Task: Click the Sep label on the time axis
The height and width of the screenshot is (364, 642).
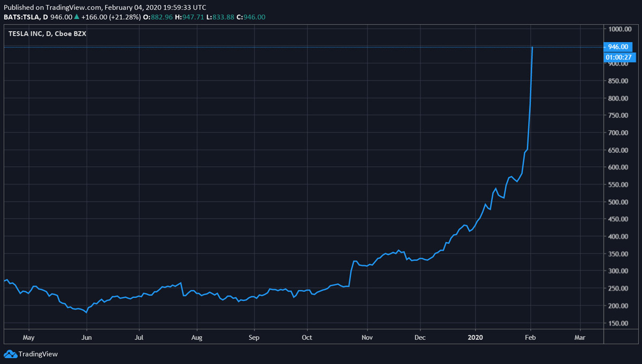Action: 254,338
